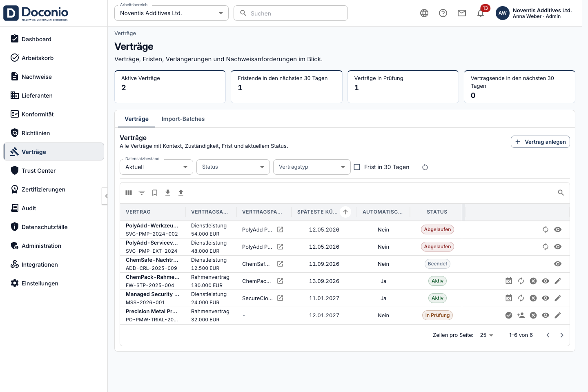The image size is (588, 392).
Task: Edit the Precision Metal contract with pencil icon
Action: [x=558, y=315]
